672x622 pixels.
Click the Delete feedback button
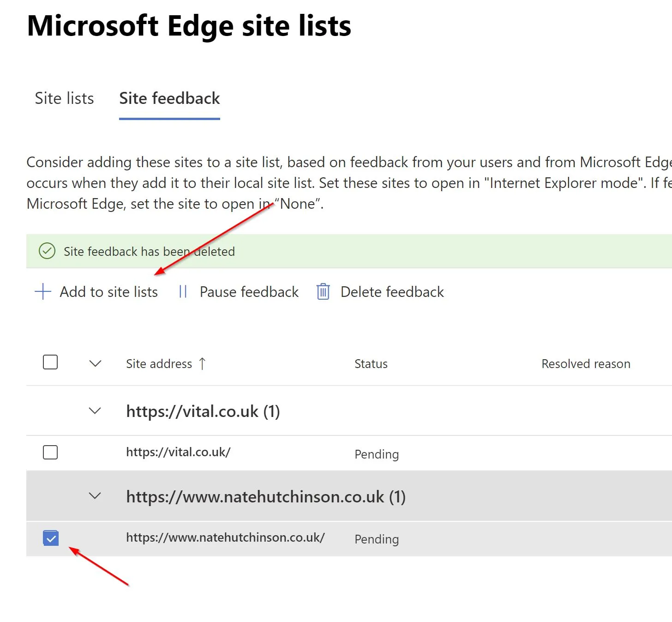(x=380, y=292)
